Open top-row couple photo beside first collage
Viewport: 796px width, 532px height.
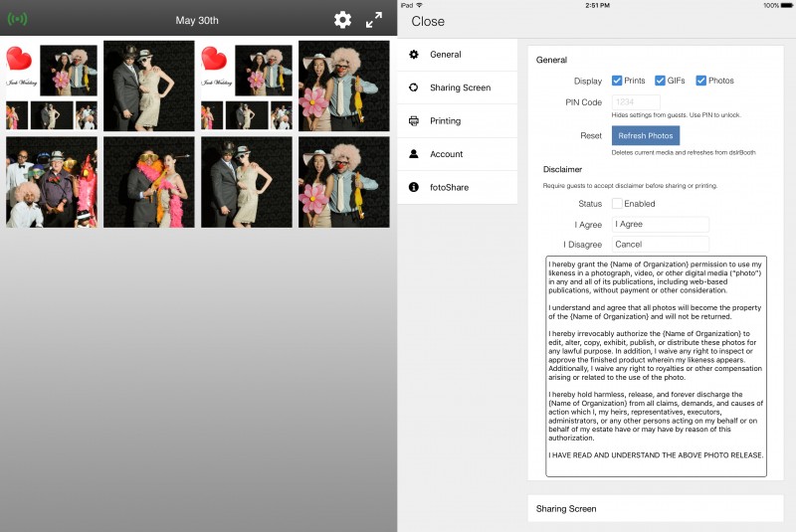tap(148, 86)
